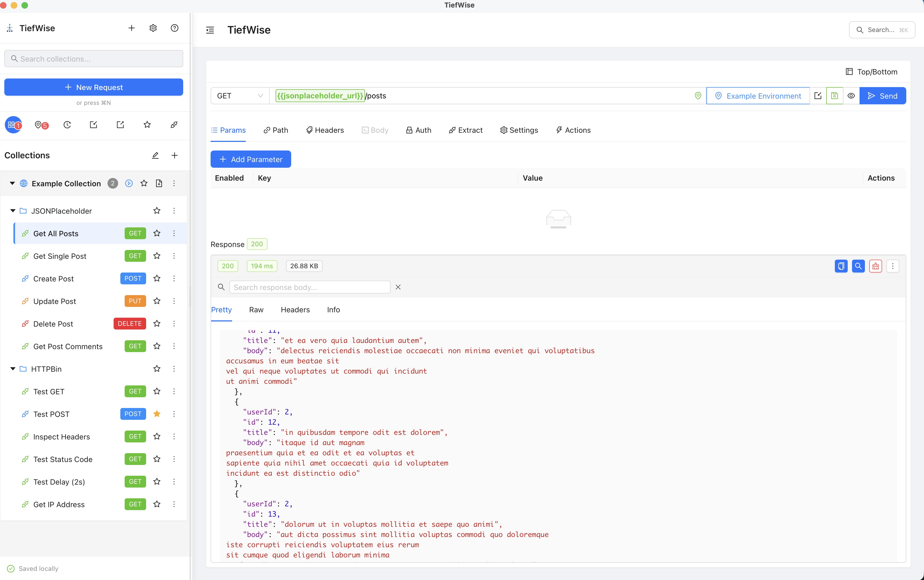The height and width of the screenshot is (580, 924).
Task: Open the GET method dropdown
Action: (240, 96)
